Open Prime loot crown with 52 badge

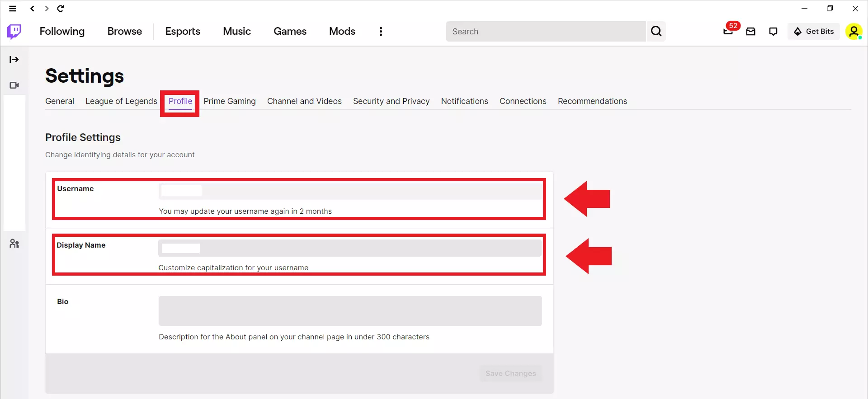(729, 30)
